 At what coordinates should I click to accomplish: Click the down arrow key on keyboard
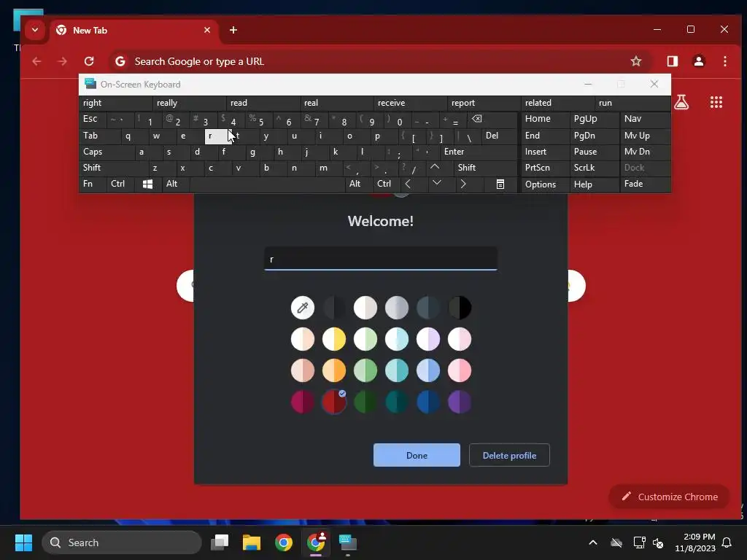[x=436, y=183]
